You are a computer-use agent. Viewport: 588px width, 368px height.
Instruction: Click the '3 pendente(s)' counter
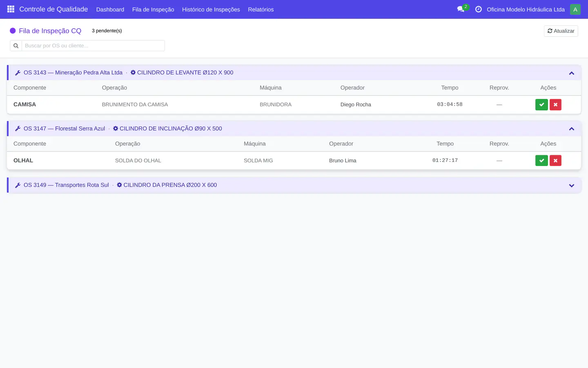point(107,31)
